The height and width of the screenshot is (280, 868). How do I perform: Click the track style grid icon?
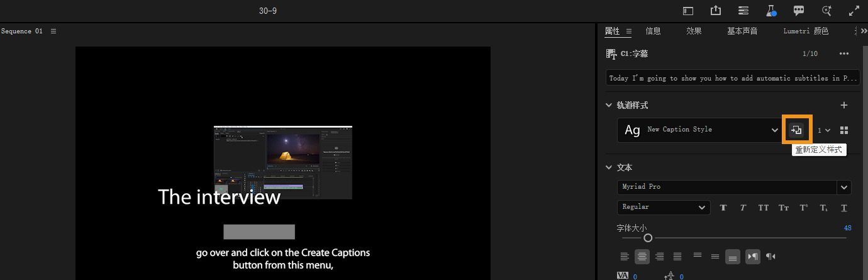(x=844, y=130)
